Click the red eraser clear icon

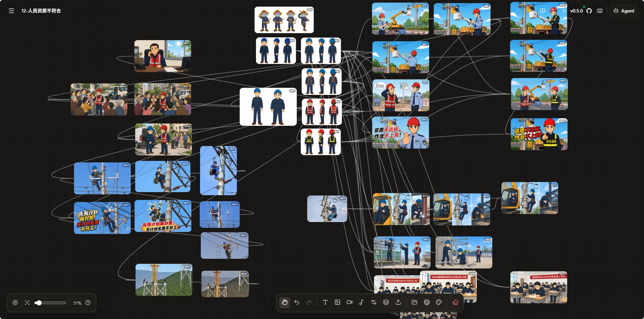(x=455, y=302)
